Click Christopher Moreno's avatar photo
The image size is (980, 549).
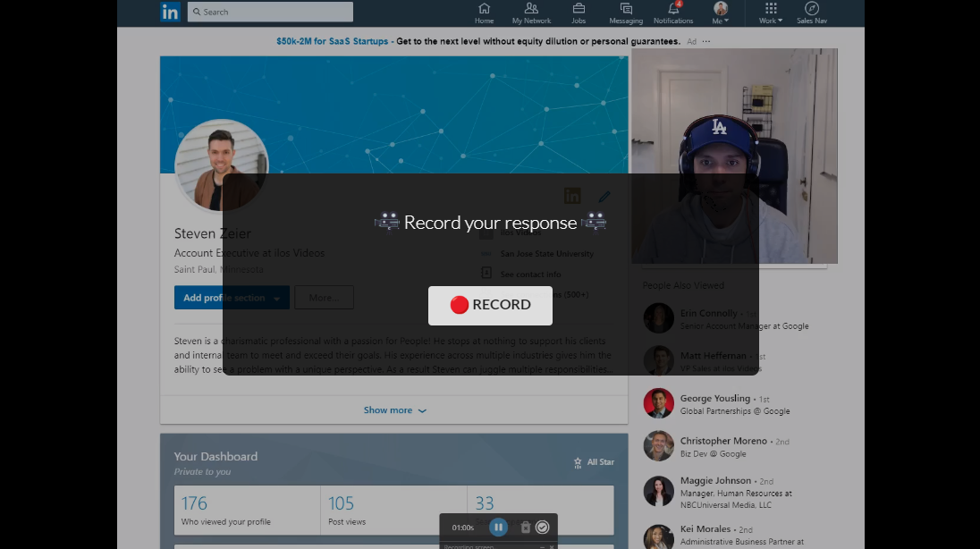pyautogui.click(x=659, y=446)
